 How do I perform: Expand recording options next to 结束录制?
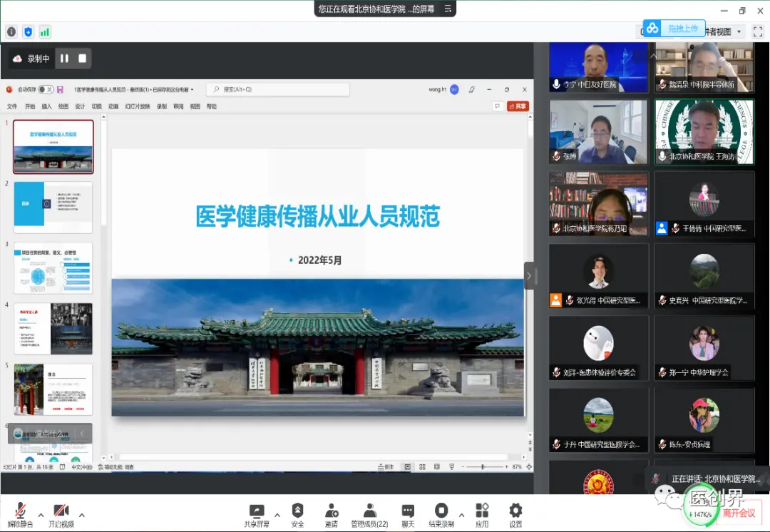click(461, 515)
